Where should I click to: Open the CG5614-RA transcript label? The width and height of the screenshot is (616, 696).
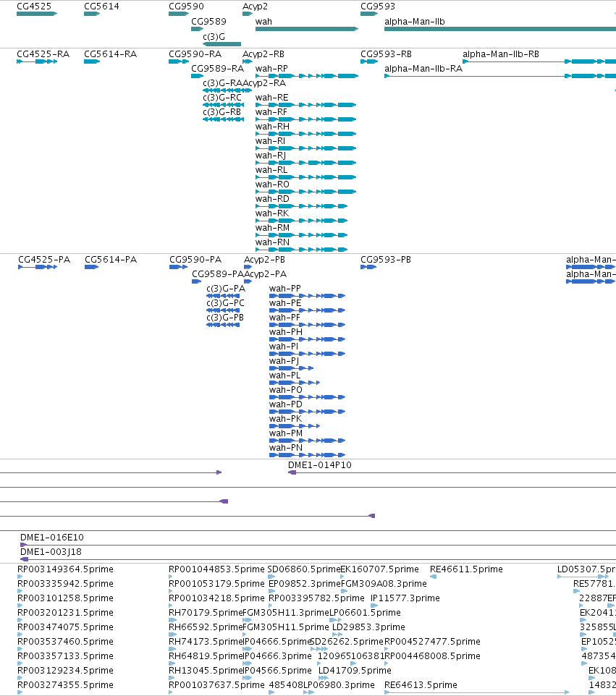coord(111,54)
